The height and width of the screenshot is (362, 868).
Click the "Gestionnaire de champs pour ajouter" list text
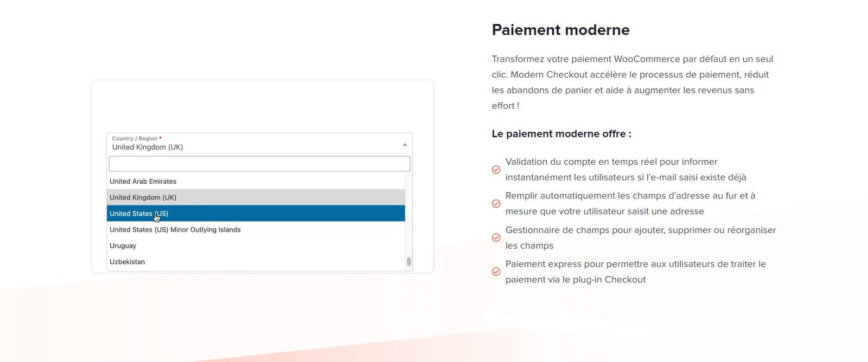[640, 238]
